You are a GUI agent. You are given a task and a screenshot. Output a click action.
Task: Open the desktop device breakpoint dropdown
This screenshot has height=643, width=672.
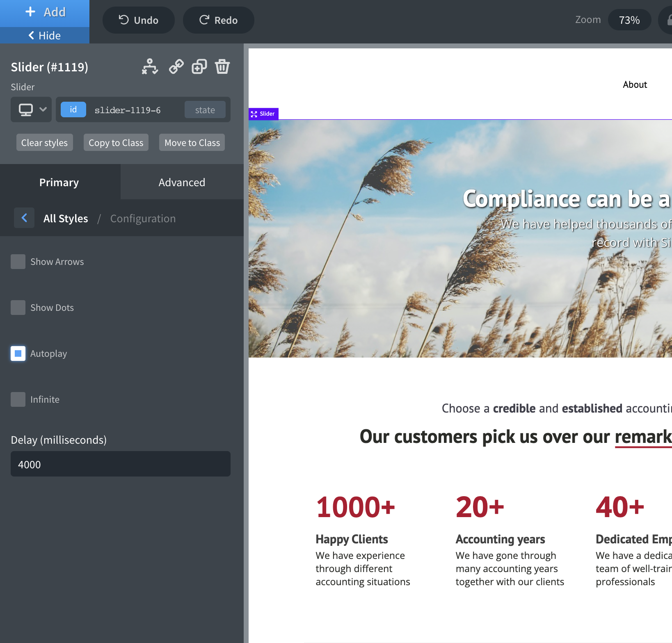[x=32, y=109]
